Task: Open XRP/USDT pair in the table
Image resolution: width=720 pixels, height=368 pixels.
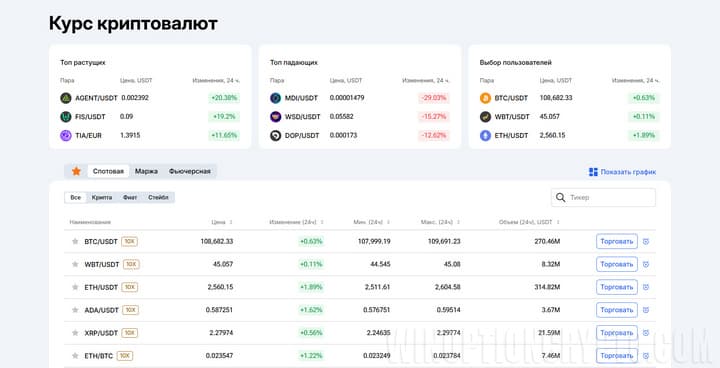Action: coord(101,333)
